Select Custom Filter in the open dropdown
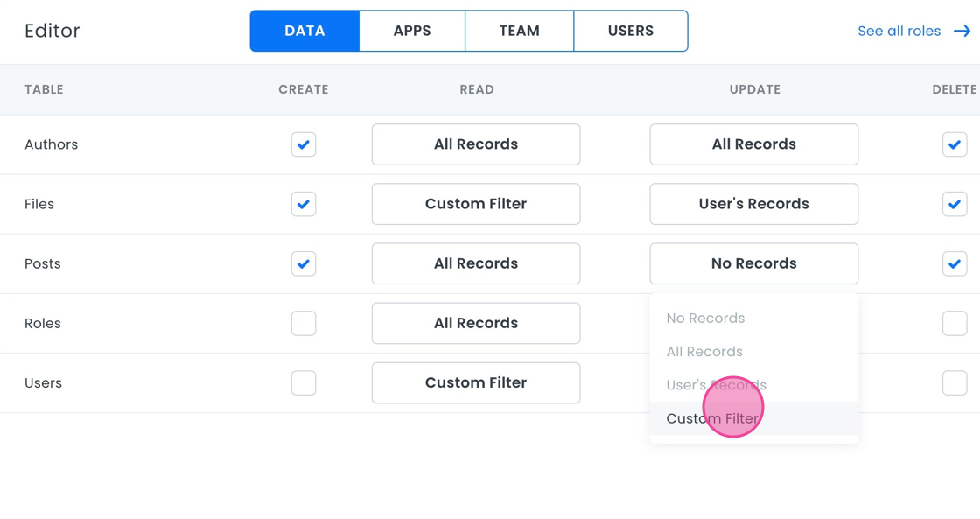The width and height of the screenshot is (980, 519). (x=712, y=418)
